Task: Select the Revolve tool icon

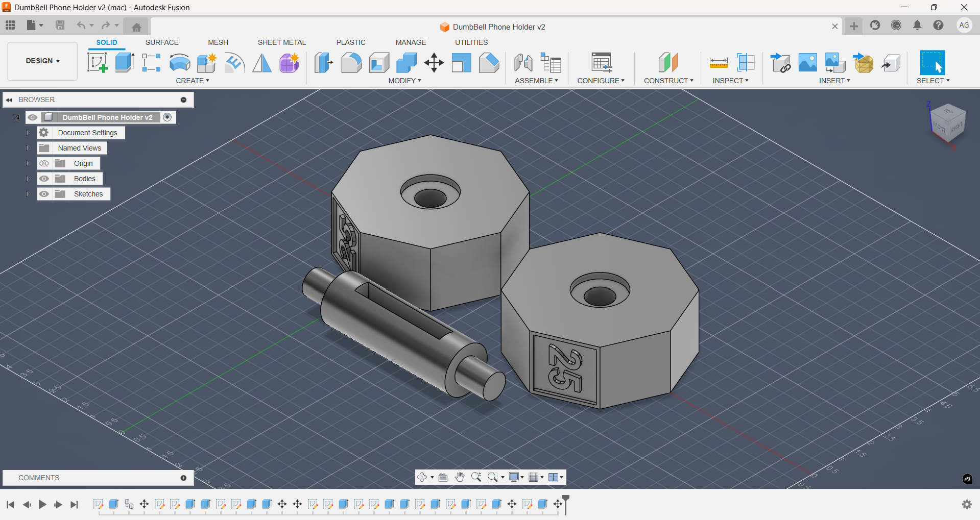Action: pos(180,63)
